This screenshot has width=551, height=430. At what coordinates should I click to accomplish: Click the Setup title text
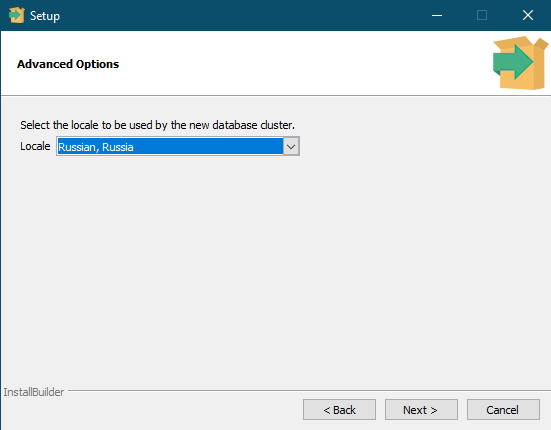click(45, 16)
